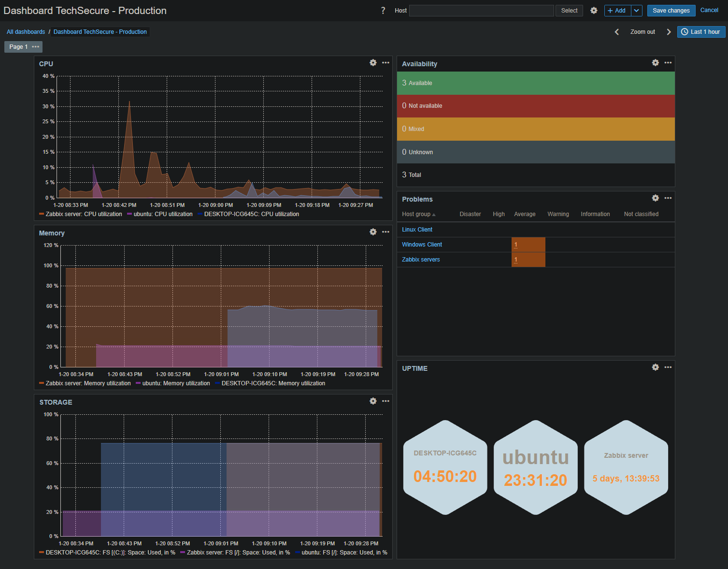Click the dashboard properties gear icon
Viewport: 728px width, 569px height.
point(594,11)
